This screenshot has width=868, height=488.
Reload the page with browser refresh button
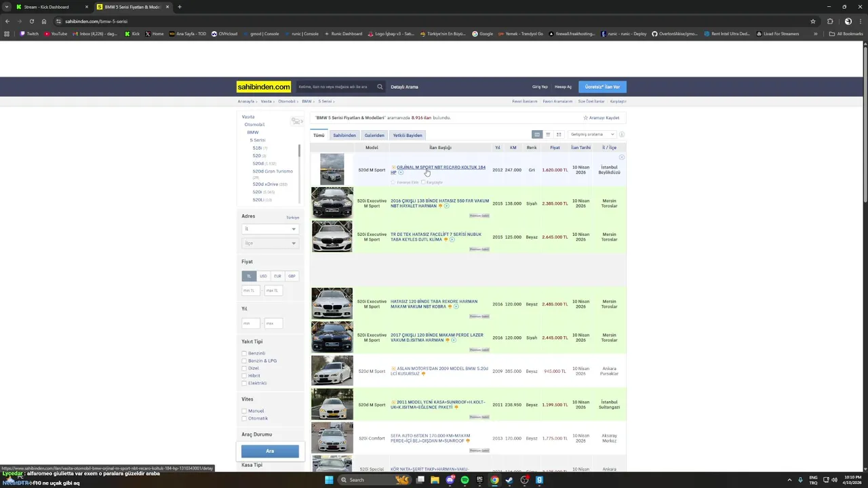pyautogui.click(x=31, y=21)
